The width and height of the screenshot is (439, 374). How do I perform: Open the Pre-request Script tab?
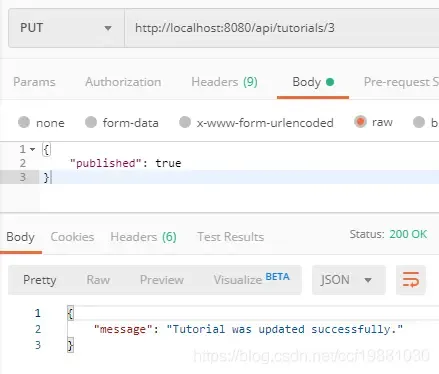(x=401, y=82)
